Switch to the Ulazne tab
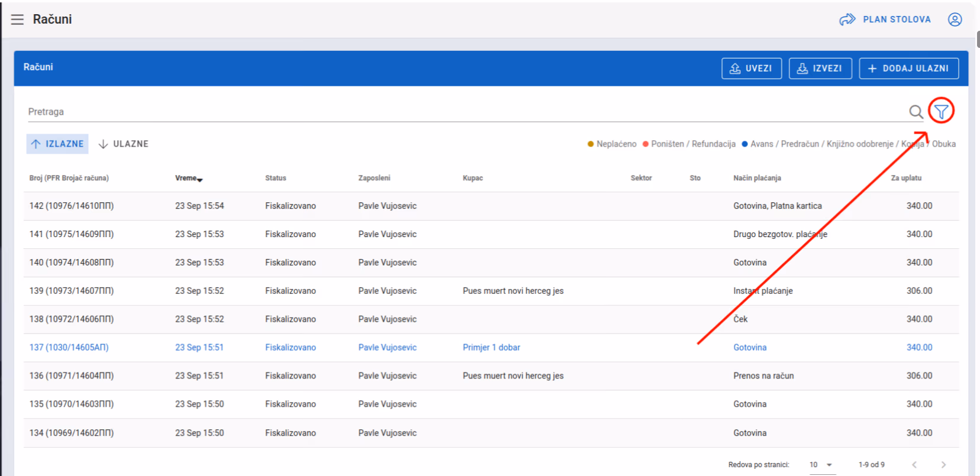The height and width of the screenshot is (476, 980). coord(124,144)
